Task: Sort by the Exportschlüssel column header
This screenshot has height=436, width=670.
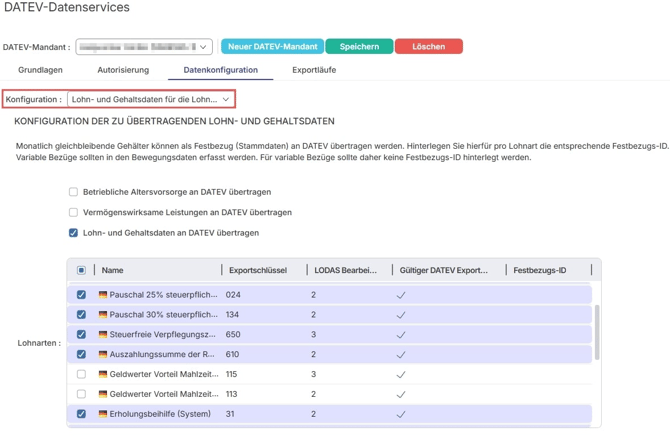Action: tap(258, 270)
